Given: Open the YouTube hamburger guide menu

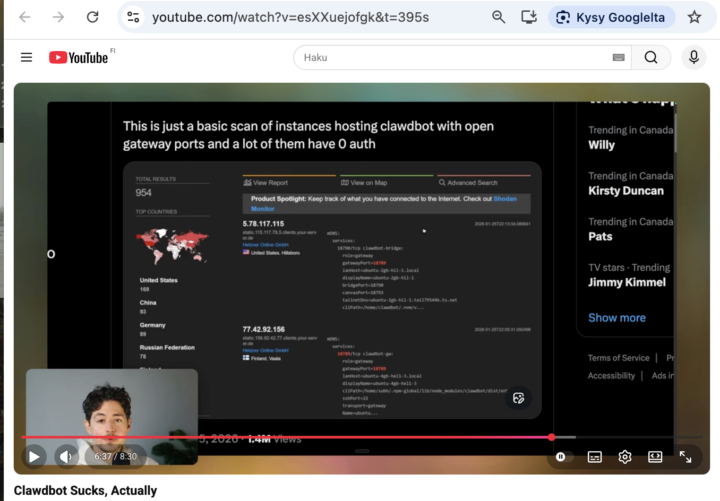Looking at the screenshot, I should click(x=27, y=57).
